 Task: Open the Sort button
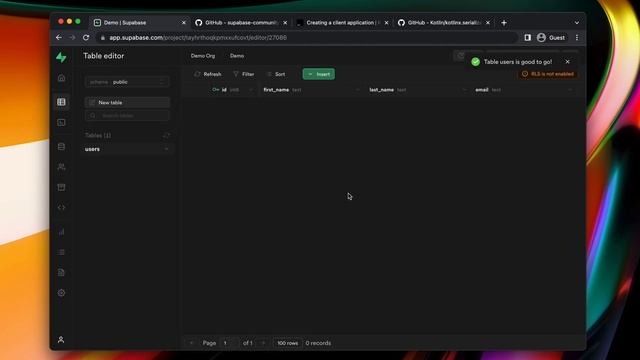click(276, 74)
